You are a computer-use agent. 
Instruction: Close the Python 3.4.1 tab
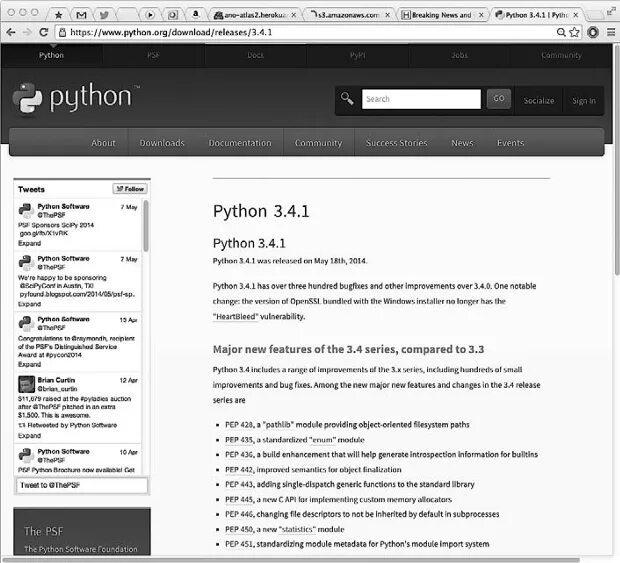(x=576, y=15)
